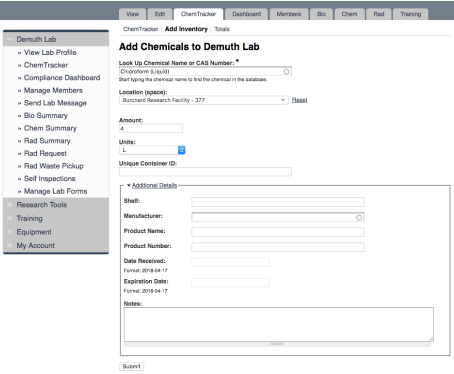
Task: Click the Shelf input field
Action: point(278,202)
